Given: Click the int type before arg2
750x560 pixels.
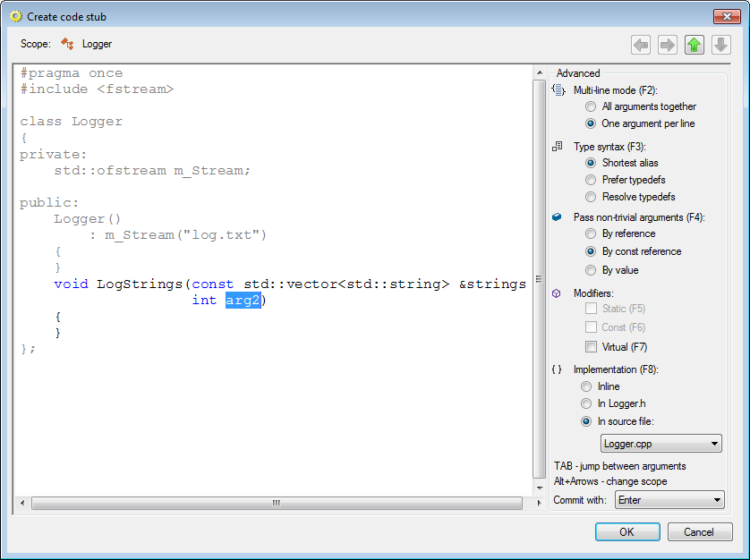Looking at the screenshot, I should click(204, 300).
